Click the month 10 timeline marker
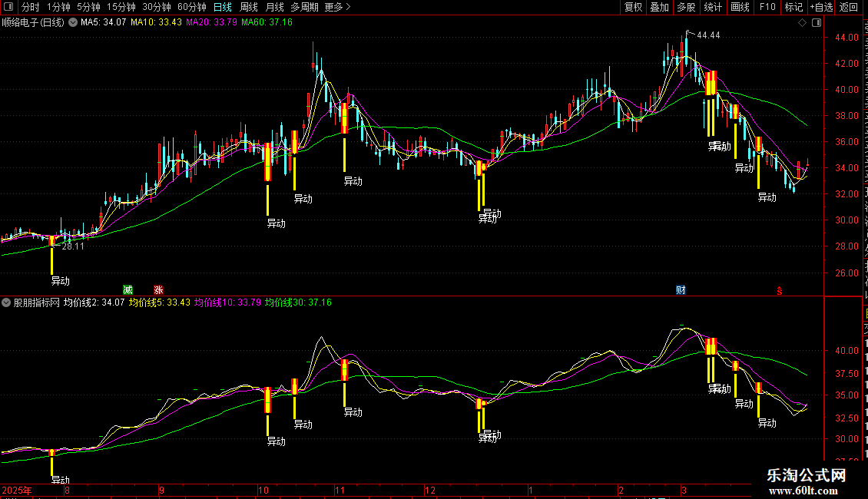The width and height of the screenshot is (868, 499). tap(263, 490)
